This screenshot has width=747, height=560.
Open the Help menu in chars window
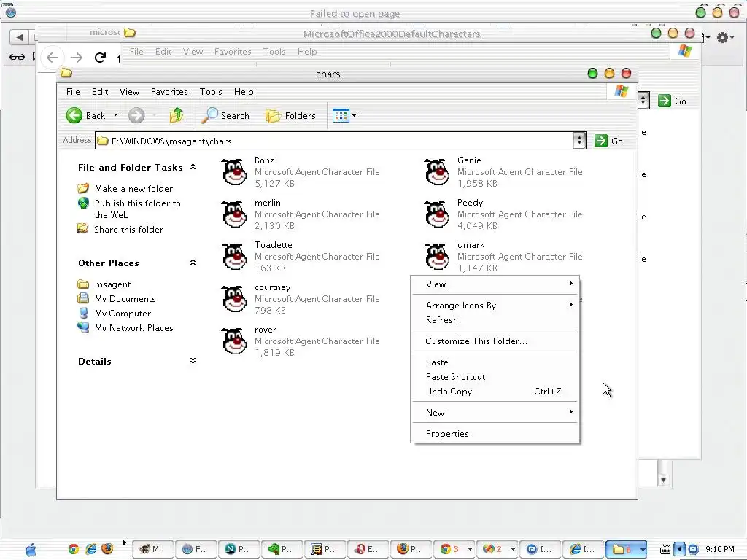click(244, 91)
